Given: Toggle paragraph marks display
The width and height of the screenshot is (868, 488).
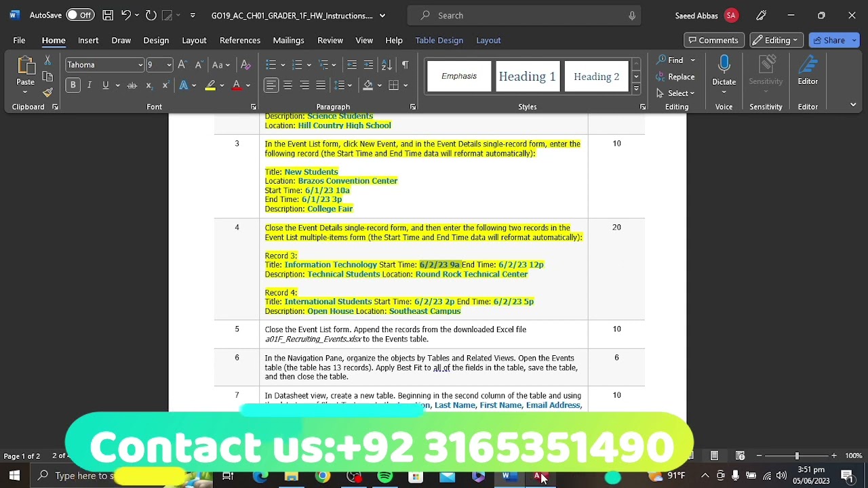Looking at the screenshot, I should pyautogui.click(x=405, y=65).
